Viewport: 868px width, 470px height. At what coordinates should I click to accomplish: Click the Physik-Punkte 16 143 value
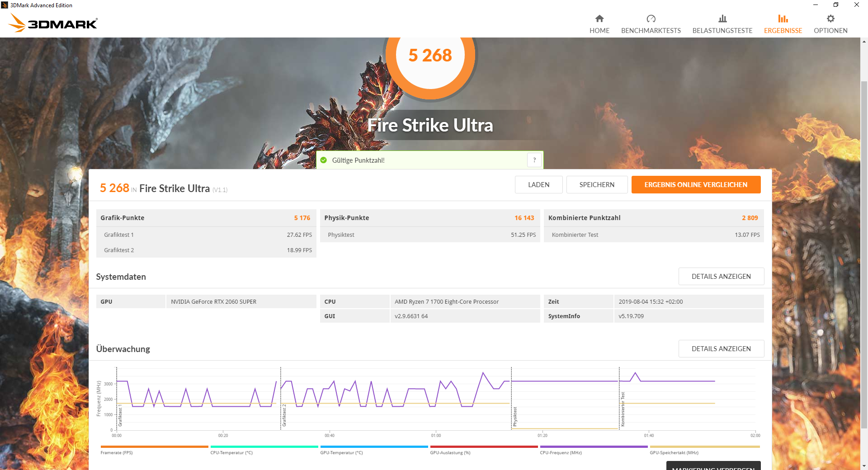click(524, 218)
